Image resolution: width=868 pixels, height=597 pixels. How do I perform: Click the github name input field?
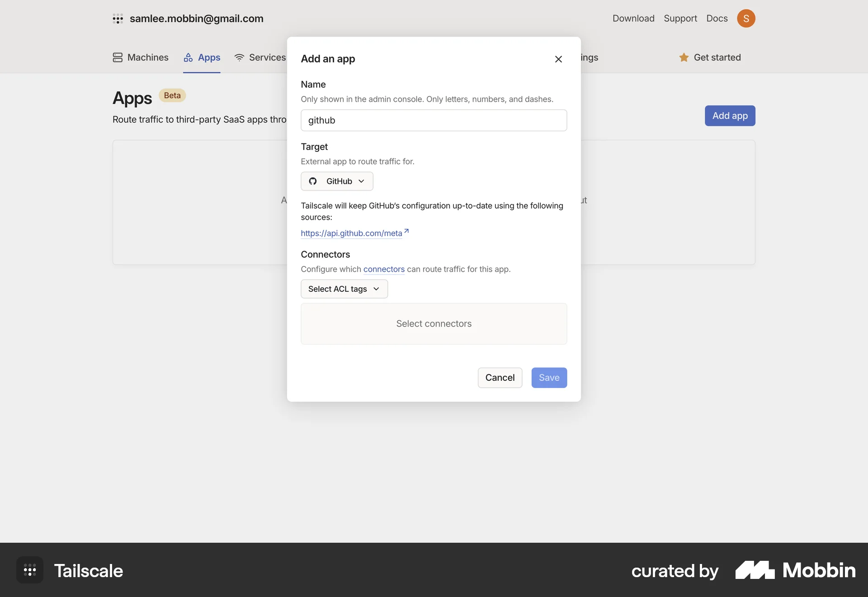coord(434,120)
